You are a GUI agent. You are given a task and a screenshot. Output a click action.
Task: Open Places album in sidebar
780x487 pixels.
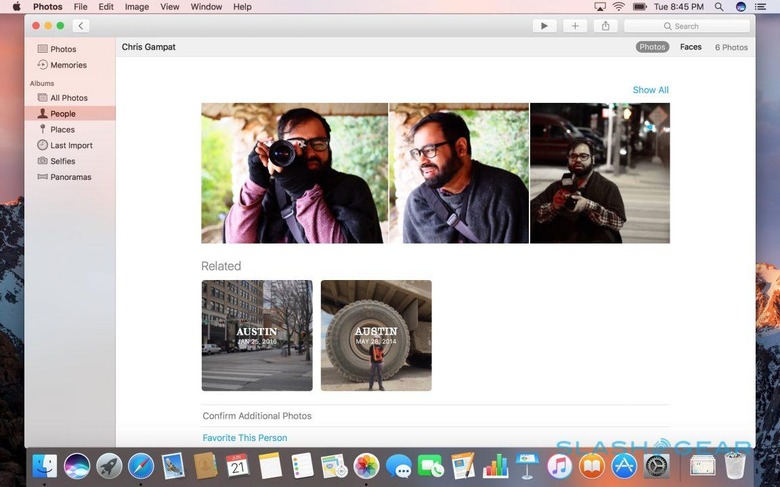[62, 129]
